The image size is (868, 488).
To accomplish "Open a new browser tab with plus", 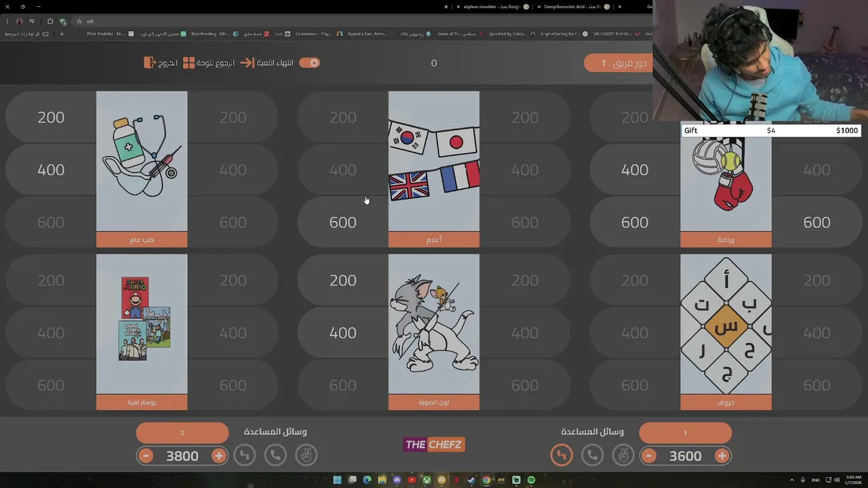I will [x=446, y=6].
